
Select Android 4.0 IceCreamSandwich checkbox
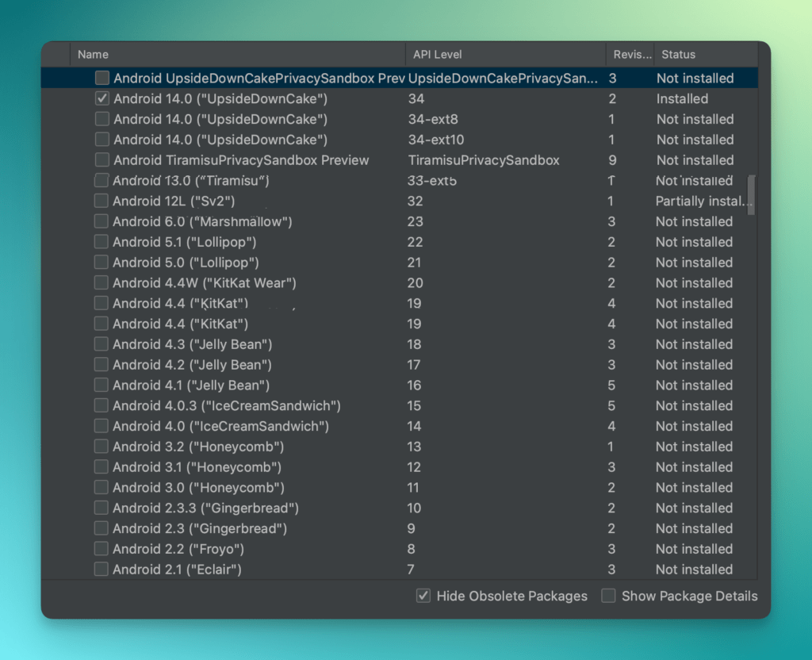click(x=101, y=426)
